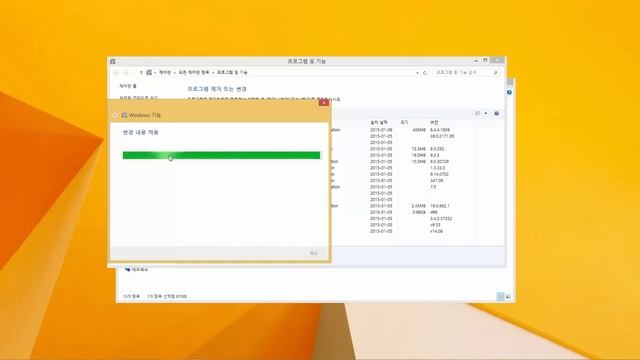The image size is (640, 360).
Task: Select the 406MB size cell
Action: click(419, 130)
